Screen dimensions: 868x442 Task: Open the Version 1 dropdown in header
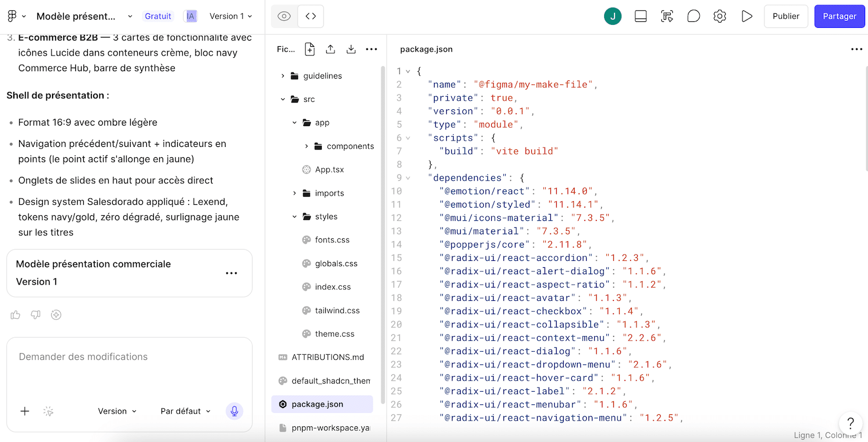point(231,16)
